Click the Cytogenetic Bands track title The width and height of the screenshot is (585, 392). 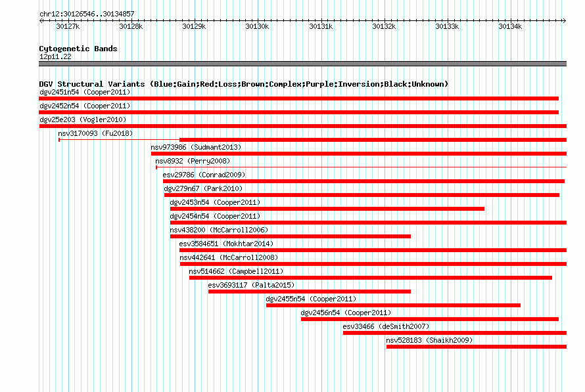78,49
